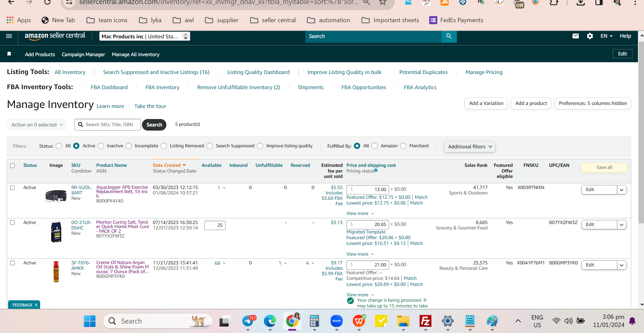Open the supplier bookmark folder
This screenshot has width=644, height=333.
click(222, 20)
